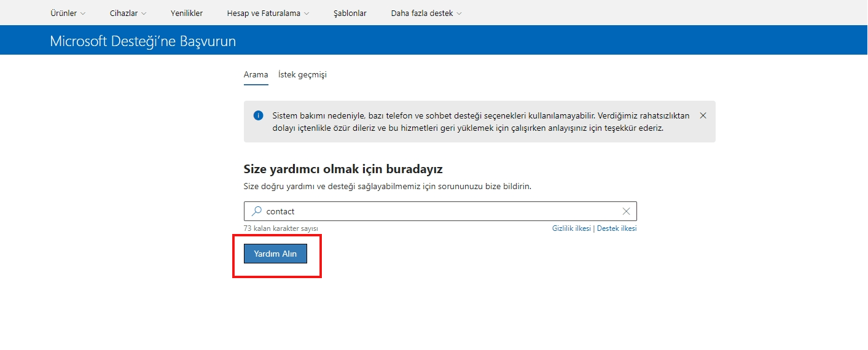Switch to İstek geçmişi tab
Screen dimensions: 868x350
click(x=302, y=75)
